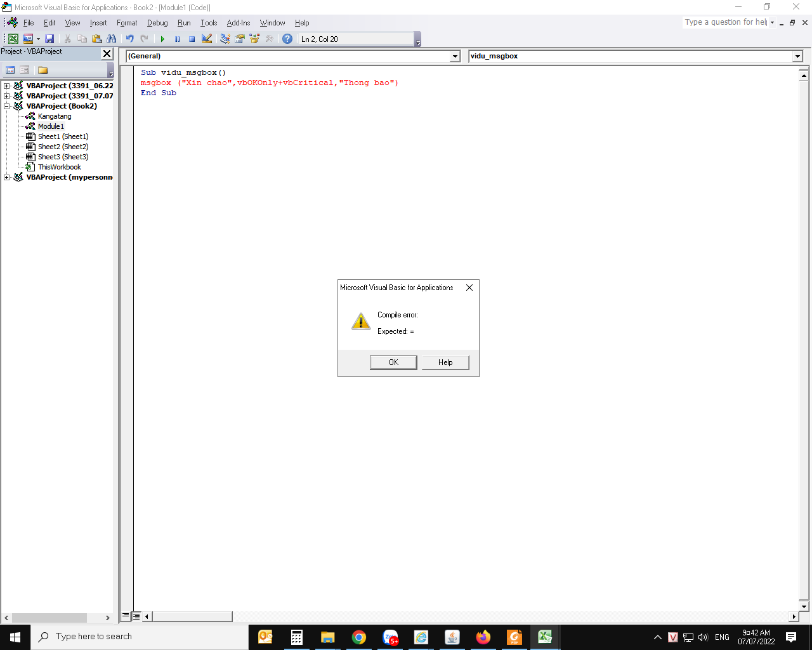Click the taskbar 'Type here to search' box
Screen dimensions: 812x650
pyautogui.click(x=140, y=637)
